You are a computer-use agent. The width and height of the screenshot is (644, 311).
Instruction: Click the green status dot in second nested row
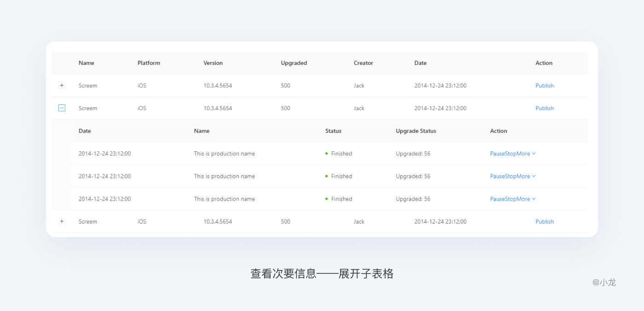(327, 176)
